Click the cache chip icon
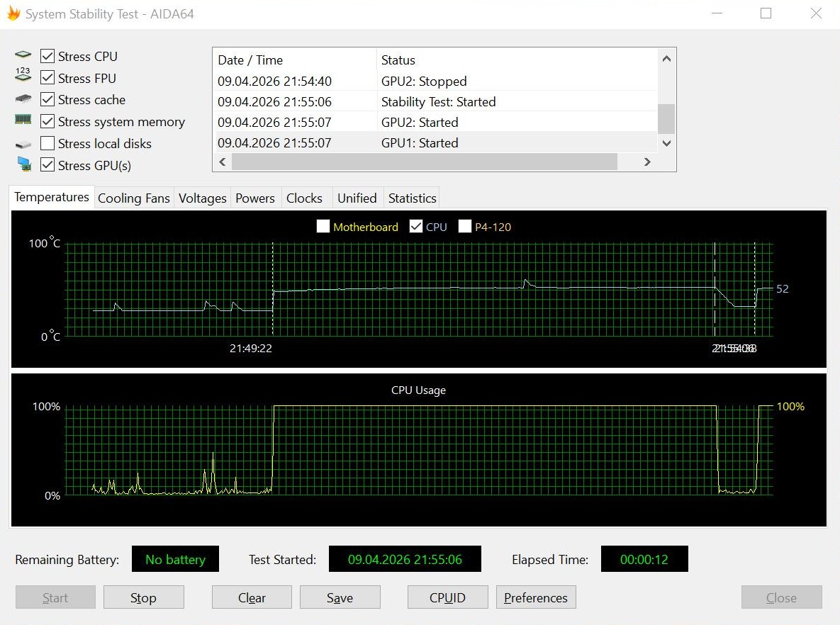 pyautogui.click(x=23, y=99)
